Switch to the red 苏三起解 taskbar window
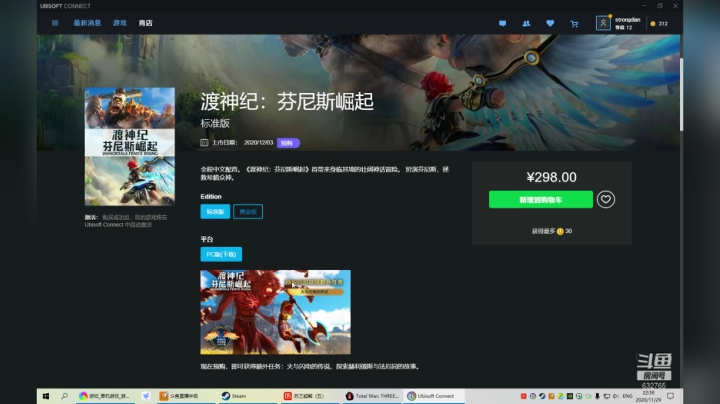 309,396
